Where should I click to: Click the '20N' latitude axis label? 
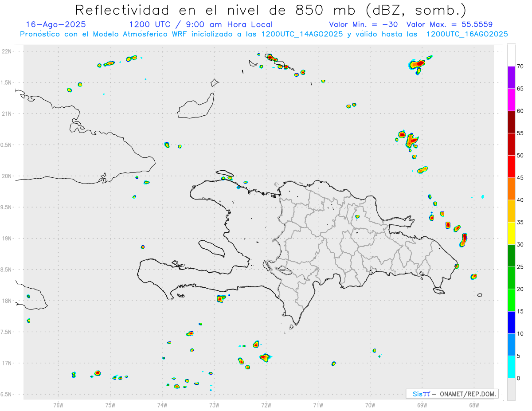[7, 176]
